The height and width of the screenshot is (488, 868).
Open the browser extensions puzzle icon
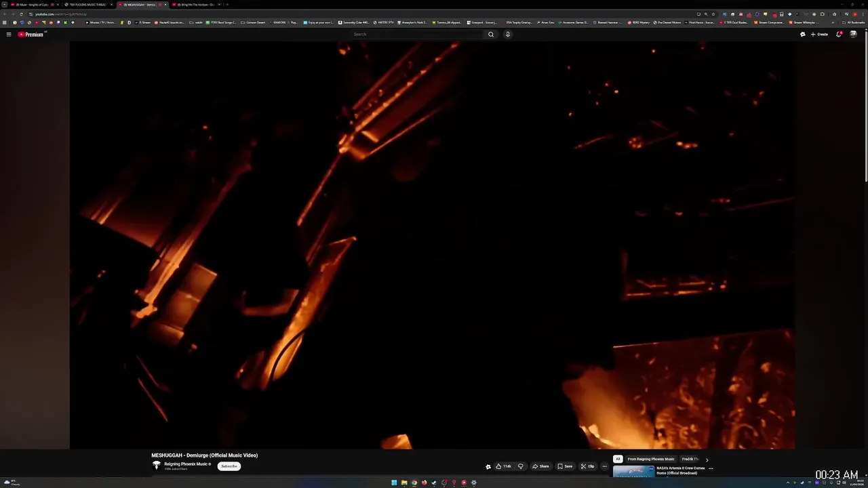tap(822, 14)
